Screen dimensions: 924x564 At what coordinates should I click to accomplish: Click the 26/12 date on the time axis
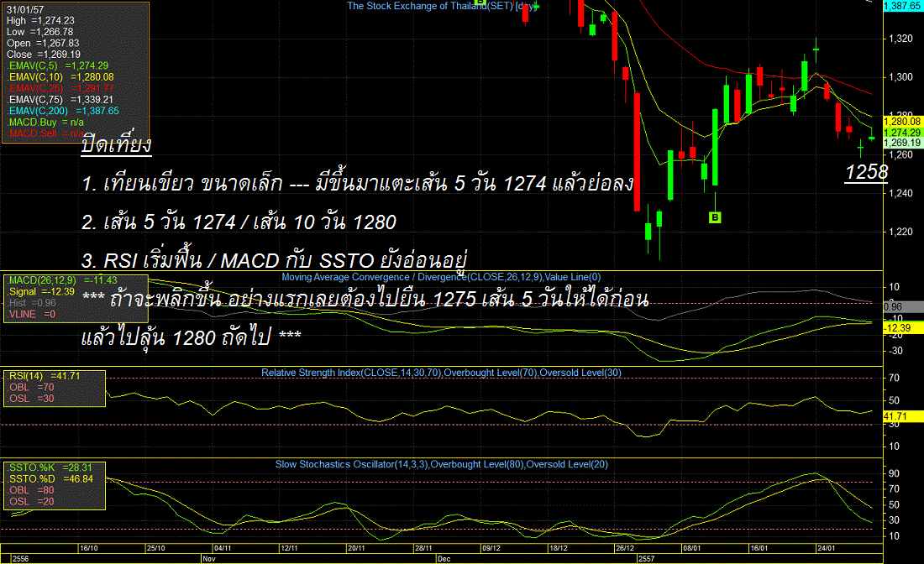pyautogui.click(x=625, y=548)
